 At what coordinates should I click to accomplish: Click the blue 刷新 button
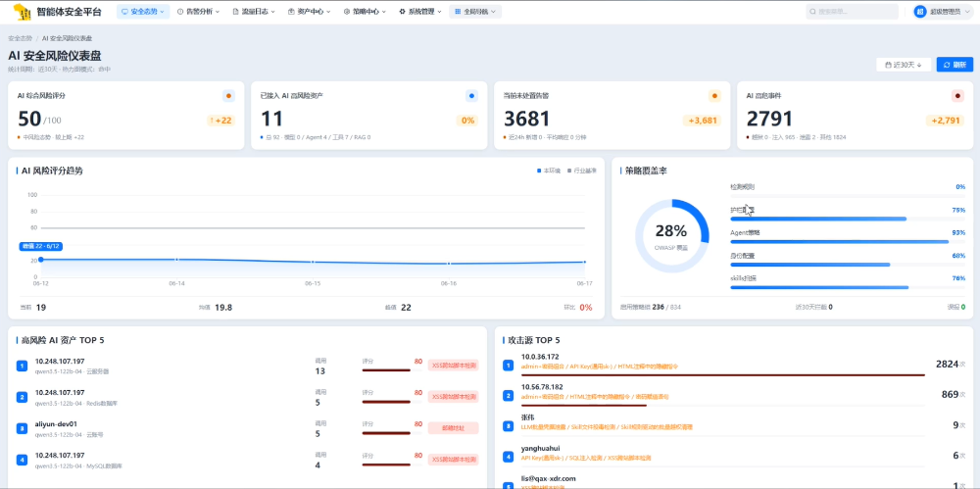pyautogui.click(x=955, y=65)
